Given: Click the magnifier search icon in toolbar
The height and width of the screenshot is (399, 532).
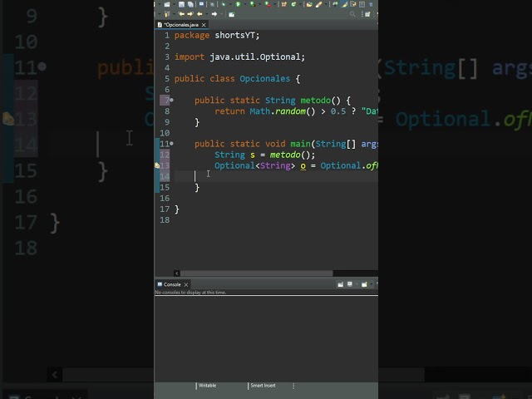Looking at the screenshot, I should point(352,14).
